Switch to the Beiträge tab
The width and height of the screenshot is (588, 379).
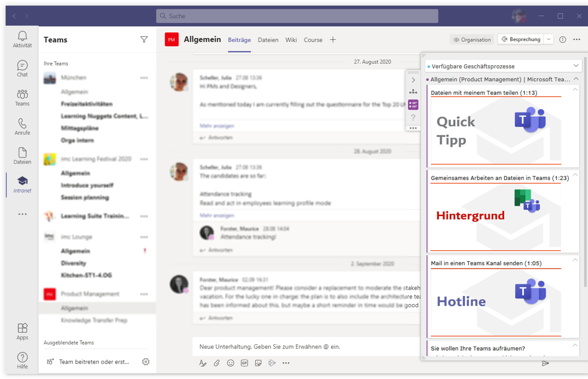coord(239,40)
